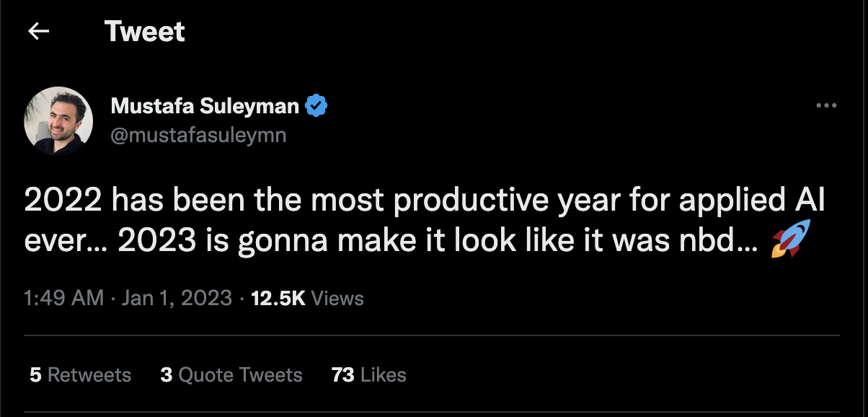Click the Mustafa Suleyman display name
Image resolution: width=868 pixels, height=417 pixels.
(205, 106)
